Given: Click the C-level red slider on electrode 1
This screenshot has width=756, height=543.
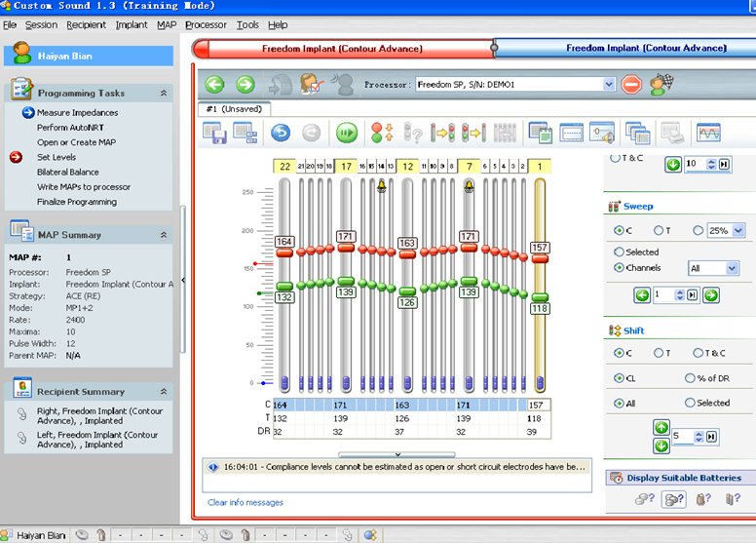Looking at the screenshot, I should 540,258.
